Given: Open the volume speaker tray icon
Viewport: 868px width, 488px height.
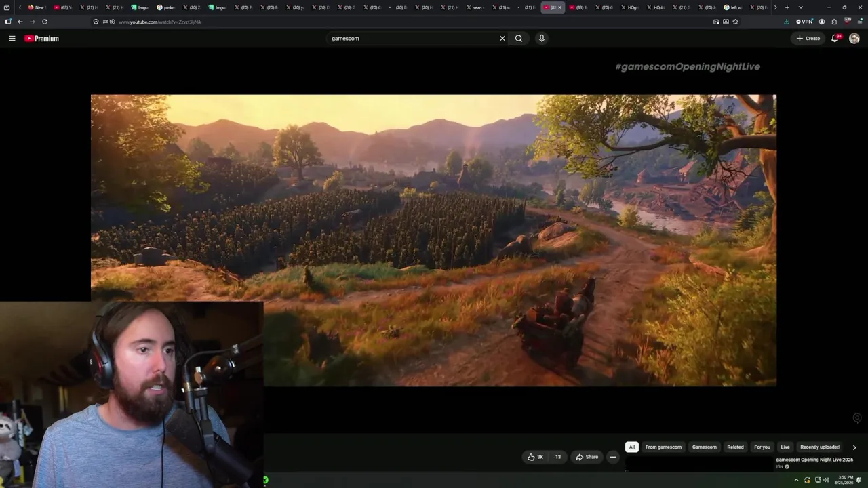Looking at the screenshot, I should point(827,480).
